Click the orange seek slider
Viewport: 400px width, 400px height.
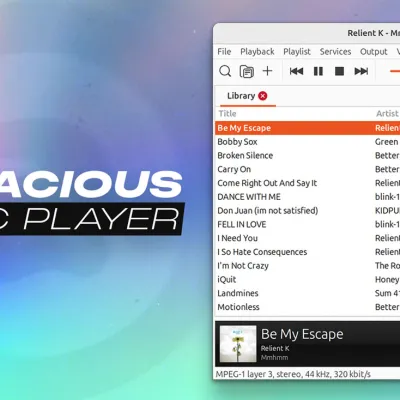coord(395,71)
